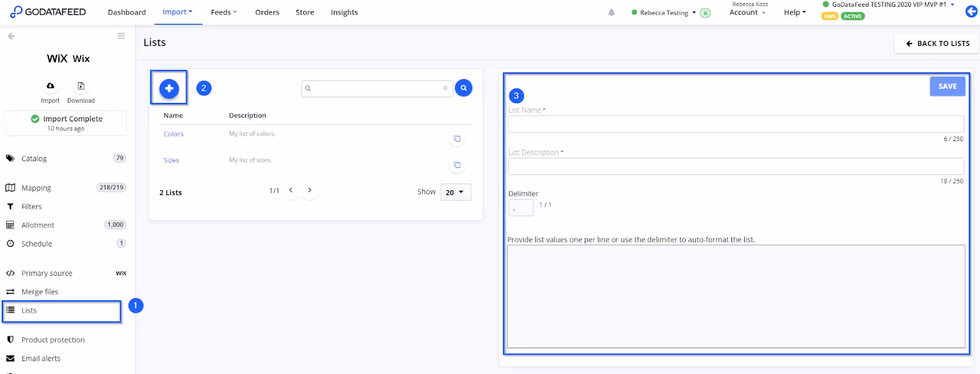Click the Import cloud icon
Screen dimensions: 980x374
(50, 86)
